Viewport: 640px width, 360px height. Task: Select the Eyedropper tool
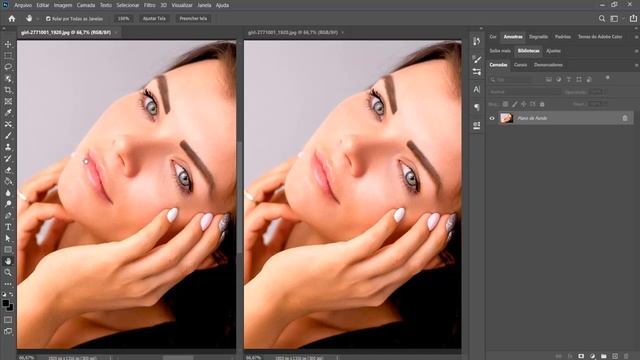coord(8,113)
